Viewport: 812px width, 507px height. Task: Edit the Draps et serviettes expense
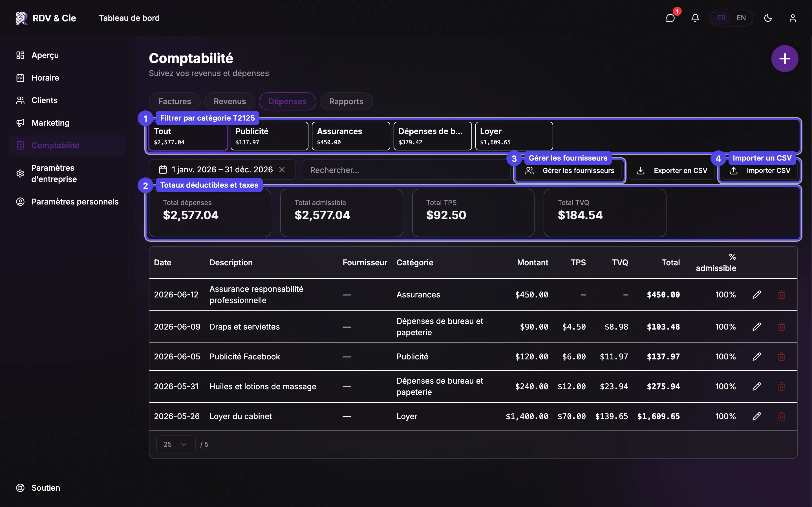coord(756,327)
